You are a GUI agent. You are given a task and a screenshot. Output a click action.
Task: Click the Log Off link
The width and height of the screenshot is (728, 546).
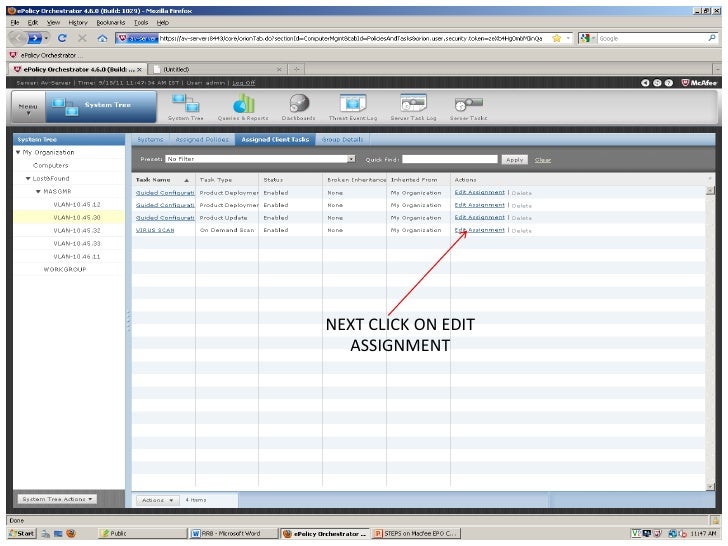(243, 83)
